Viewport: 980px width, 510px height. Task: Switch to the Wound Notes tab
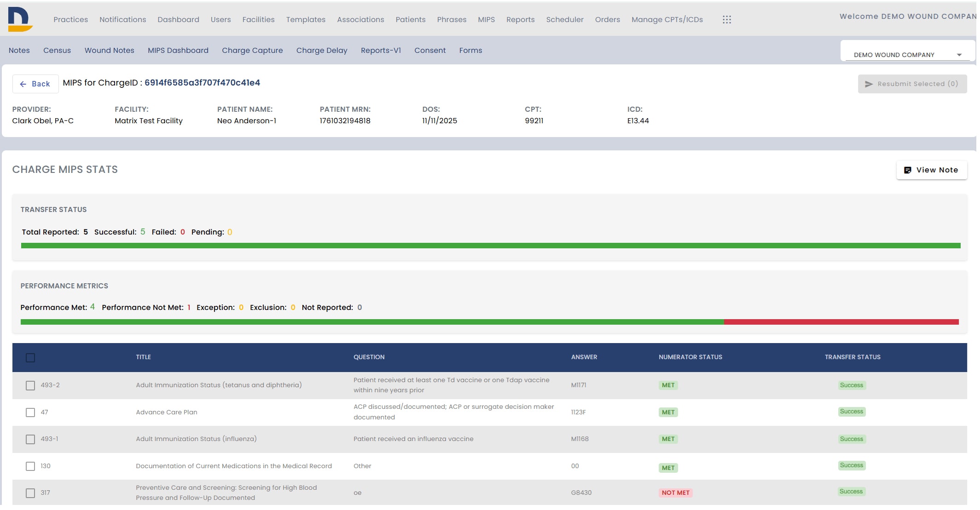point(109,50)
